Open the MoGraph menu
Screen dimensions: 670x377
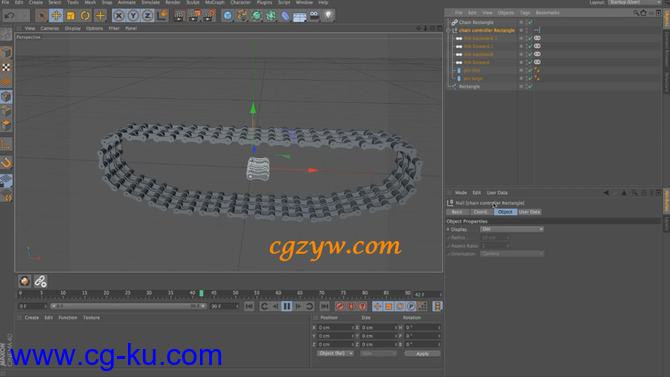click(x=215, y=3)
